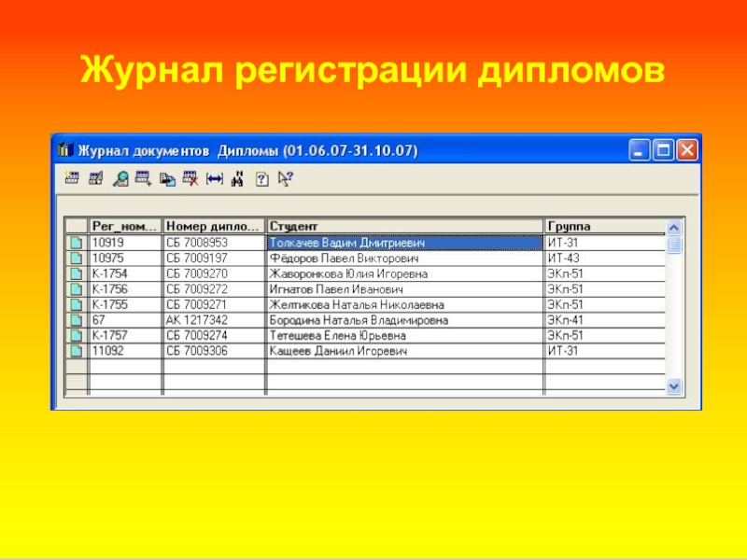The width and height of the screenshot is (747, 560).
Task: Click registration number 11092
Action: [125, 351]
